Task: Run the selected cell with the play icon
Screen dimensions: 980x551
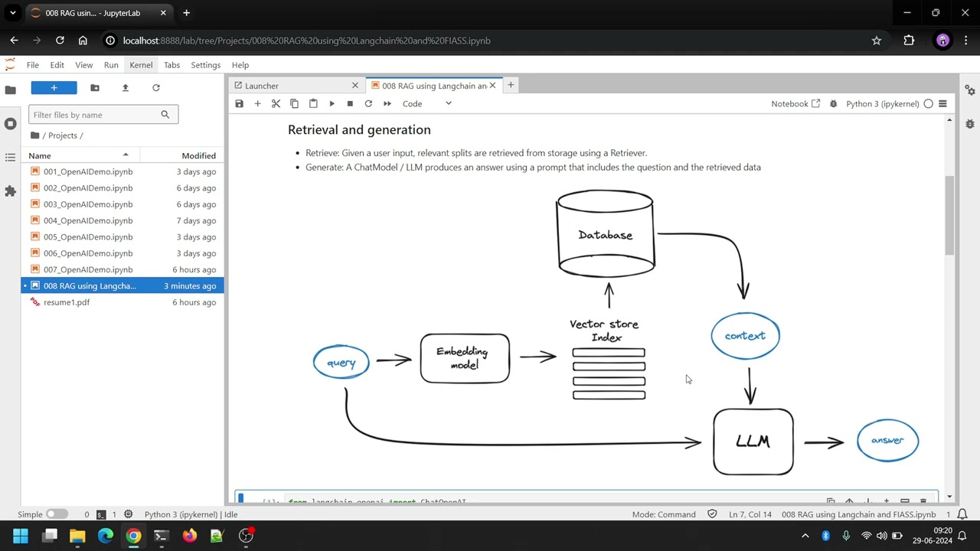Action: point(332,103)
